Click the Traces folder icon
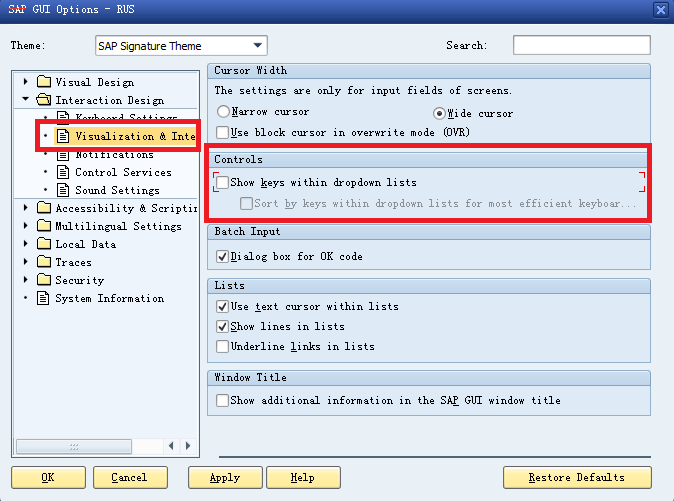The image size is (674, 501). pos(44,262)
